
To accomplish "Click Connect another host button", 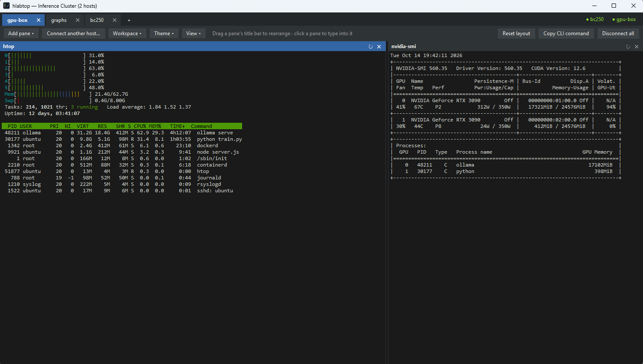I will click(x=73, y=33).
